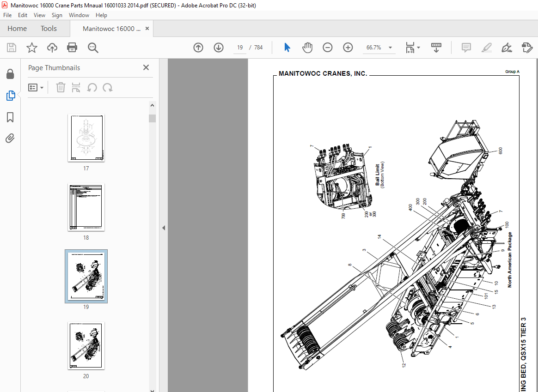
Task: Delete selected pages trash icon
Action: [61, 87]
